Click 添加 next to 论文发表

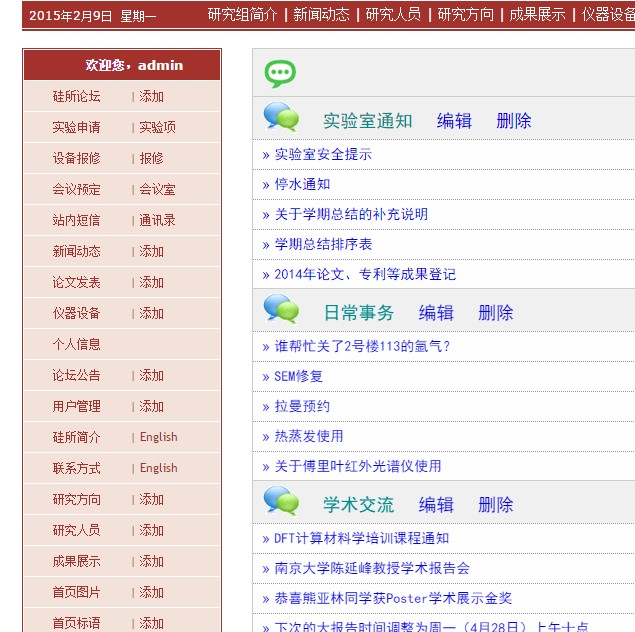click(x=151, y=282)
